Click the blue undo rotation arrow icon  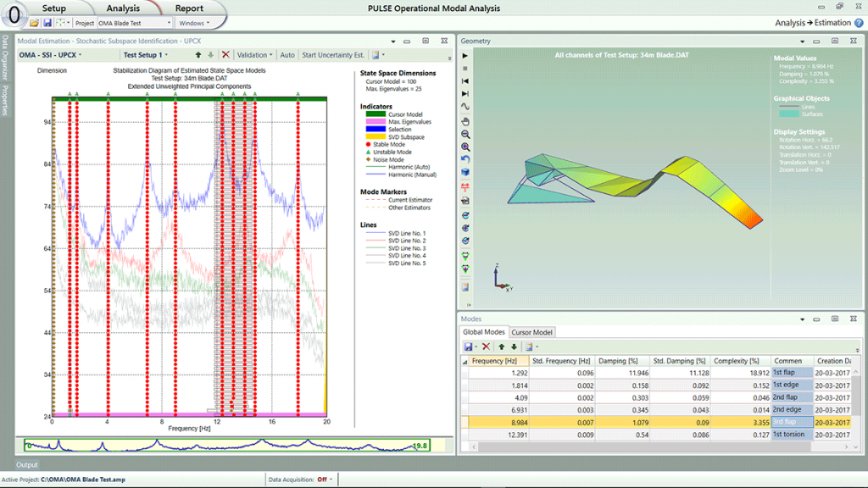coord(465,159)
